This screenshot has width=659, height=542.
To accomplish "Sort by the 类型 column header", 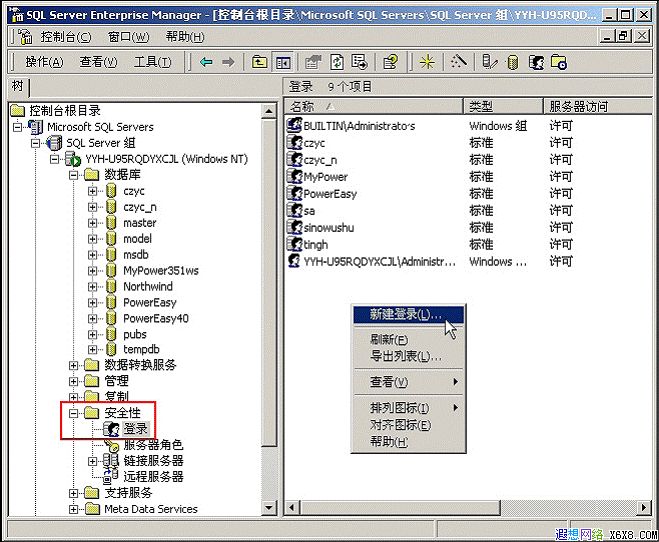I will point(503,106).
